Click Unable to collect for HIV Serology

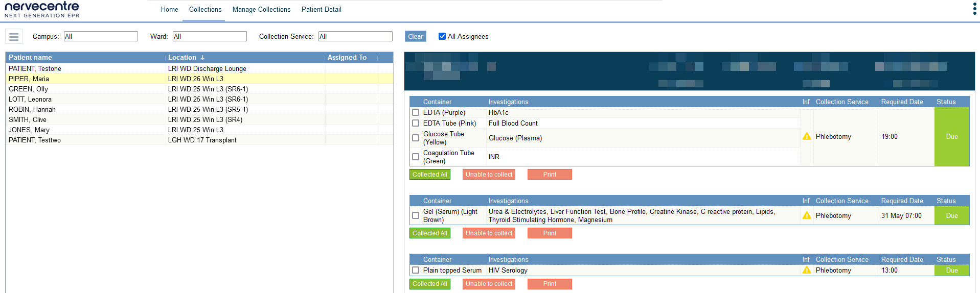489,284
